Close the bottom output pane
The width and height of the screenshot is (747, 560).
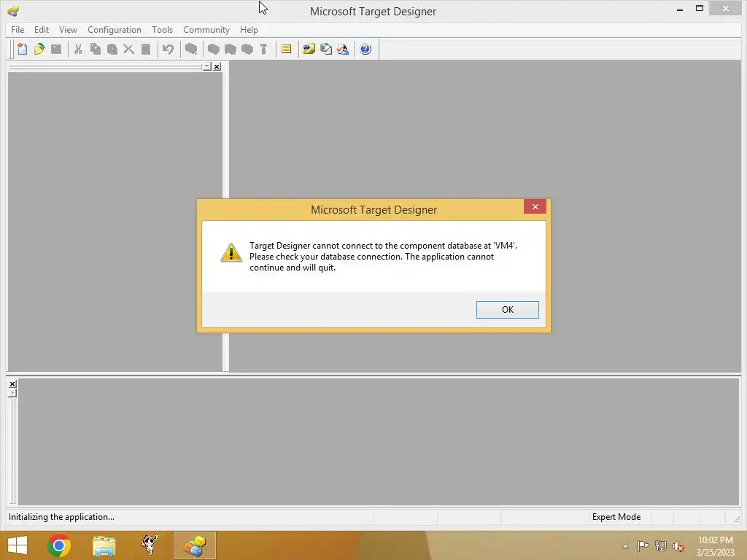tap(12, 384)
